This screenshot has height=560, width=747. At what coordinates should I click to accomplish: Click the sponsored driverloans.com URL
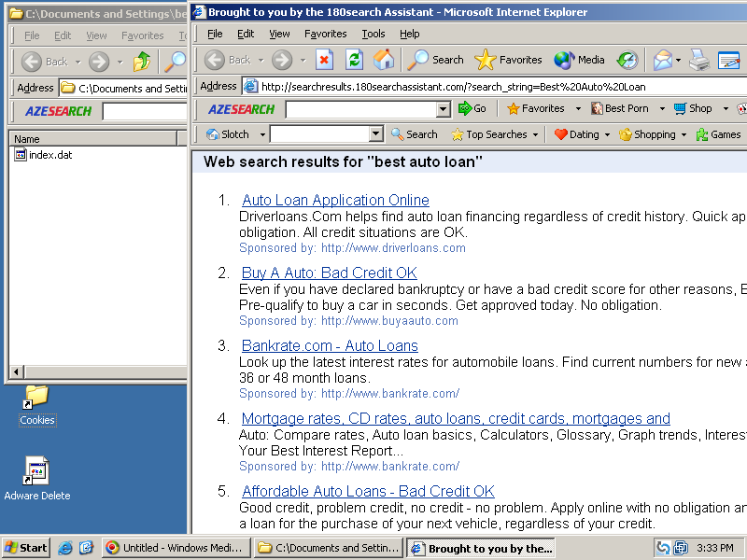tap(393, 248)
